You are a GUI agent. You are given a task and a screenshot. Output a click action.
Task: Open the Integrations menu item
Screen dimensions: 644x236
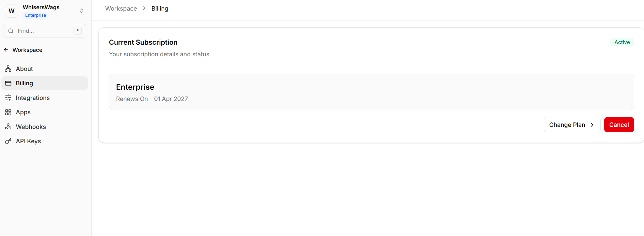[33, 98]
